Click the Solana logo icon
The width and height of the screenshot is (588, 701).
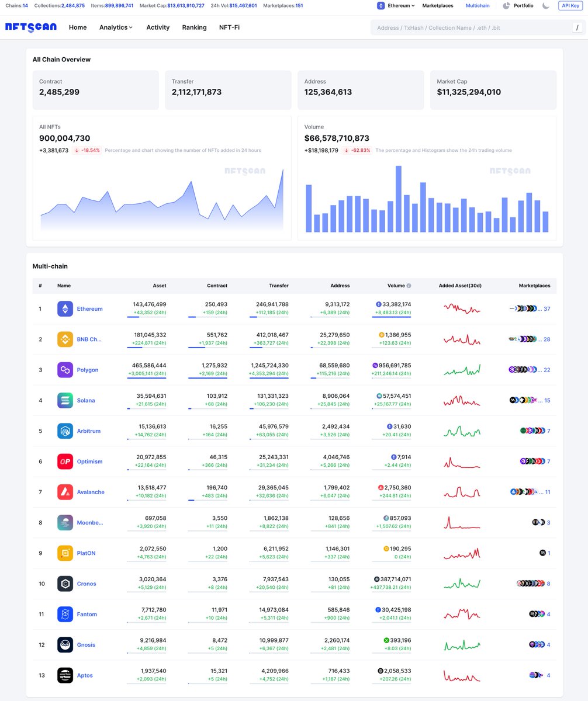click(65, 400)
